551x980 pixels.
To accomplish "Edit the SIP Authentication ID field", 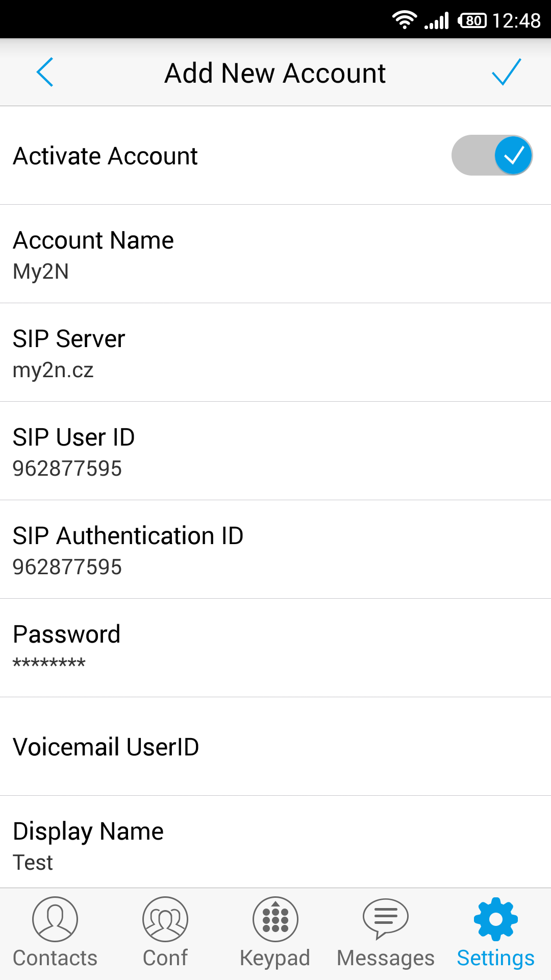I will pyautogui.click(x=275, y=550).
